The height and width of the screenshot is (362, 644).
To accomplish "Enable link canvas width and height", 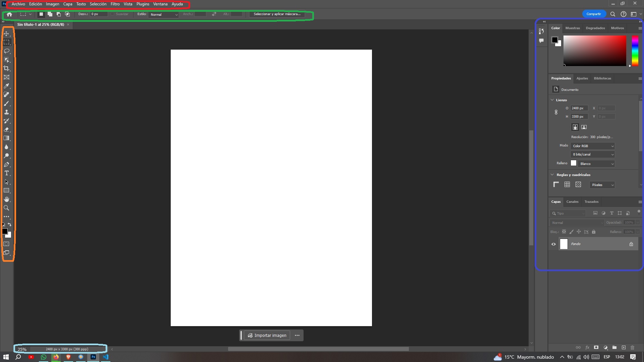I will tap(556, 112).
